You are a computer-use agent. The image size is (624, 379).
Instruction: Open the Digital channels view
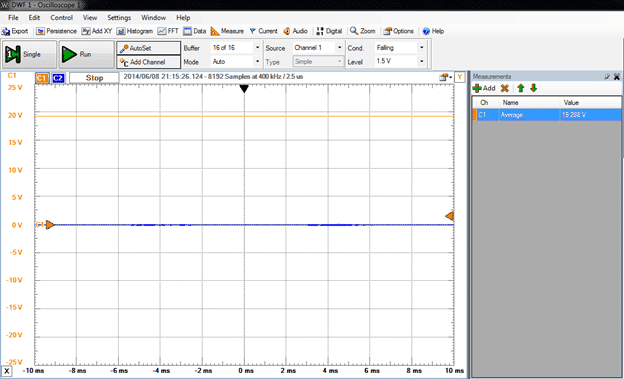[329, 31]
